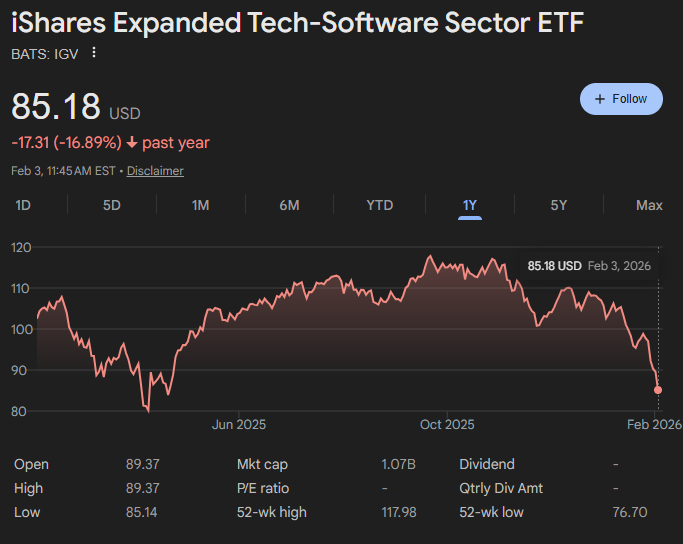Switch to the 1D time range
The height and width of the screenshot is (544, 683).
[x=23, y=205]
